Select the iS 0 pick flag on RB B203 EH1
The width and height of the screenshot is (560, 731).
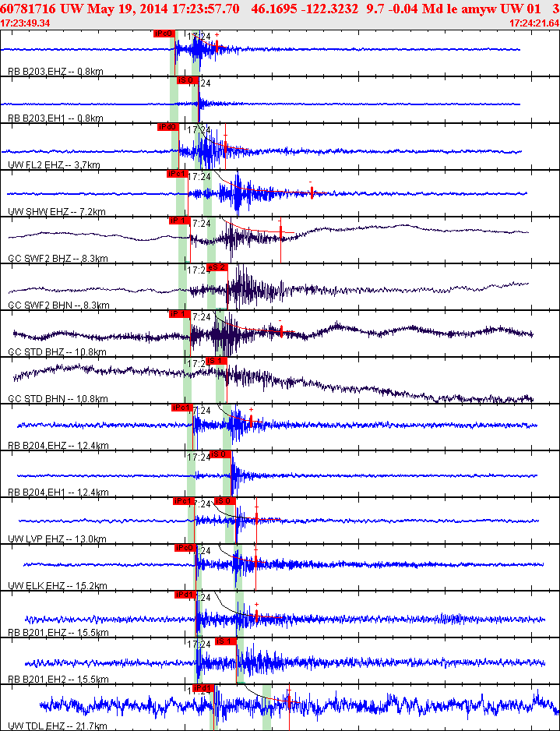188,80
